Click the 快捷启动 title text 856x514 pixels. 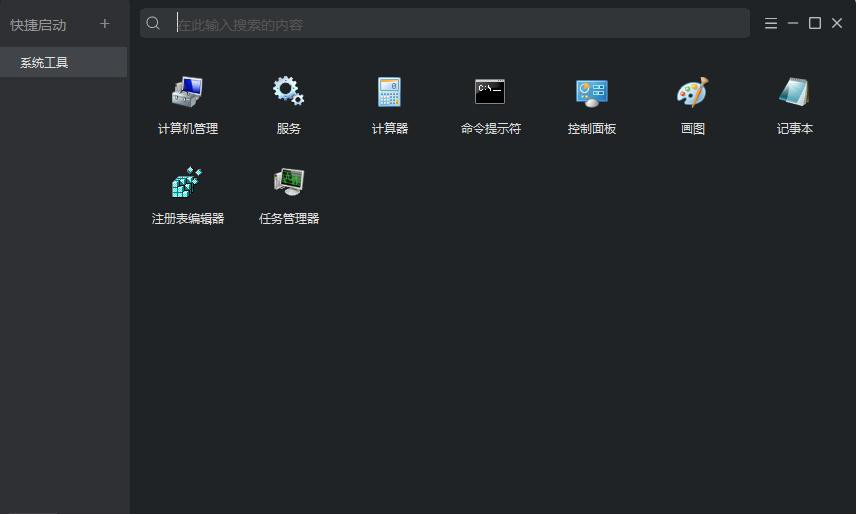coord(38,25)
